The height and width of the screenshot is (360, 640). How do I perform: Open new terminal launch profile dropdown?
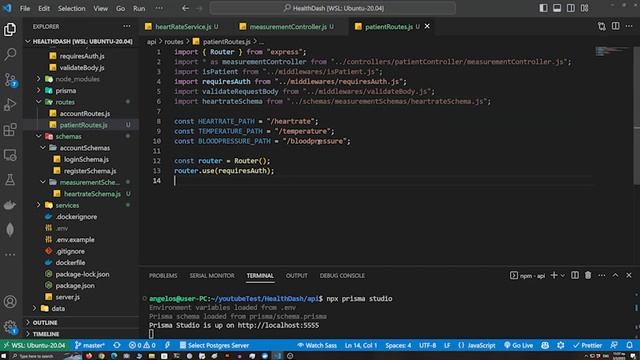point(563,276)
